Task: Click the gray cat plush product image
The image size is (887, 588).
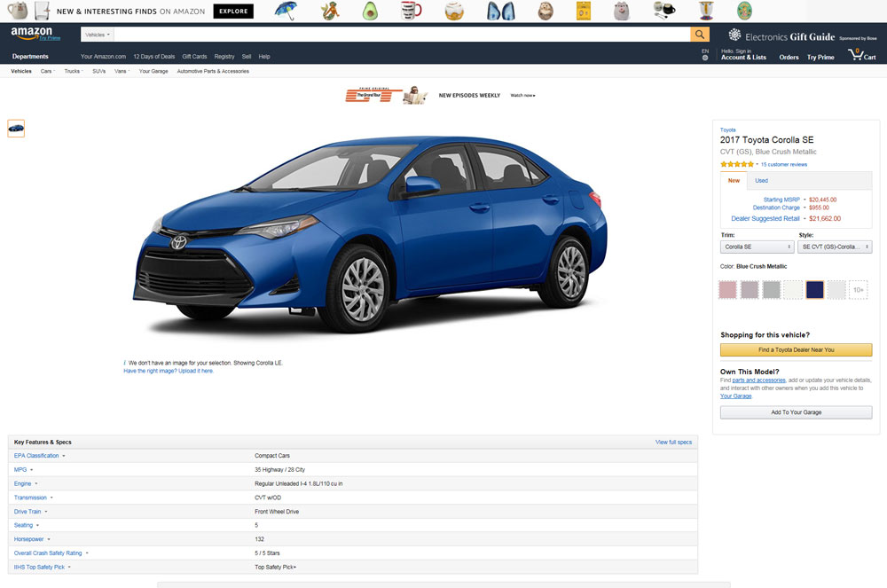Action: tap(622, 11)
